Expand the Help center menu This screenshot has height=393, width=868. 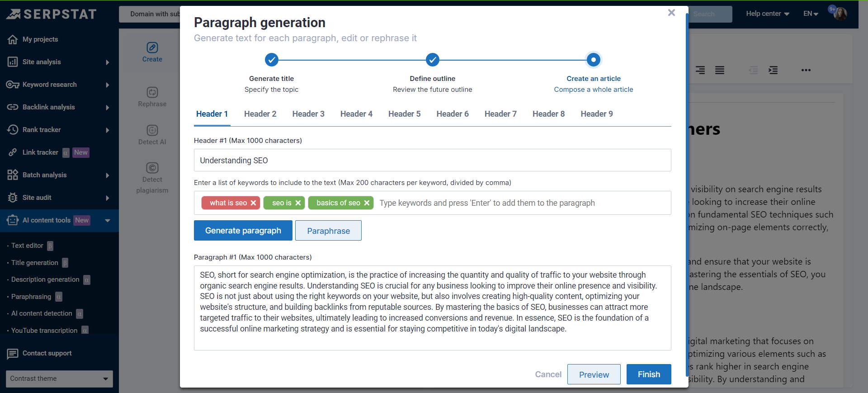767,14
